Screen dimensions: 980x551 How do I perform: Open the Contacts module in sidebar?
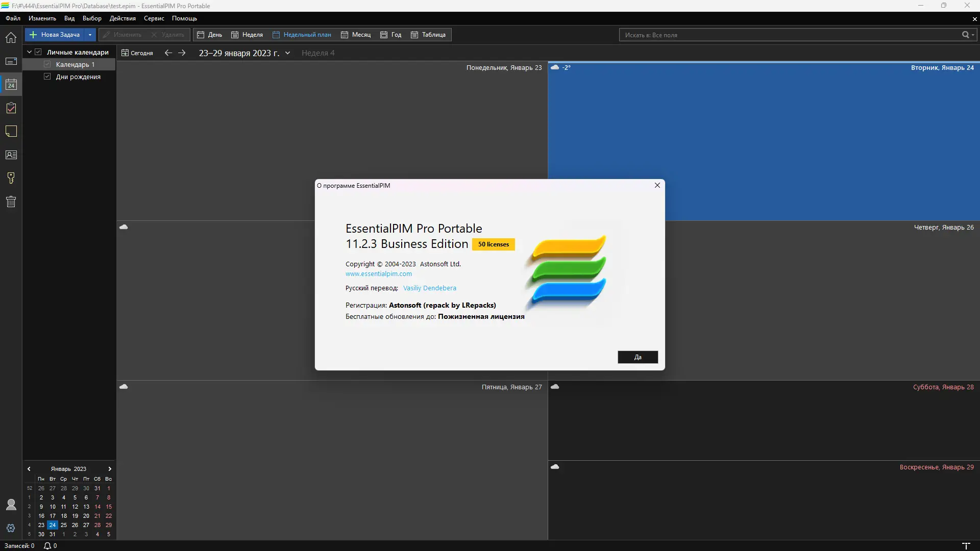pyautogui.click(x=11, y=155)
